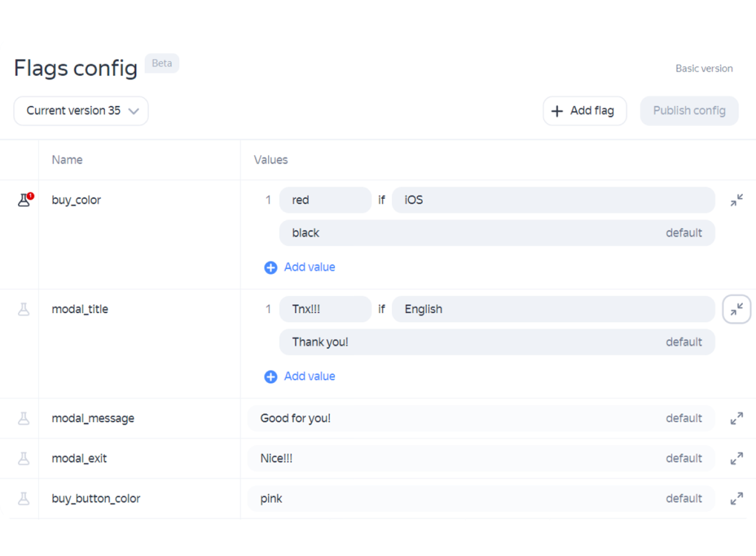Expand the modal_exit flag row
The width and height of the screenshot is (756, 556).
pyautogui.click(x=736, y=459)
